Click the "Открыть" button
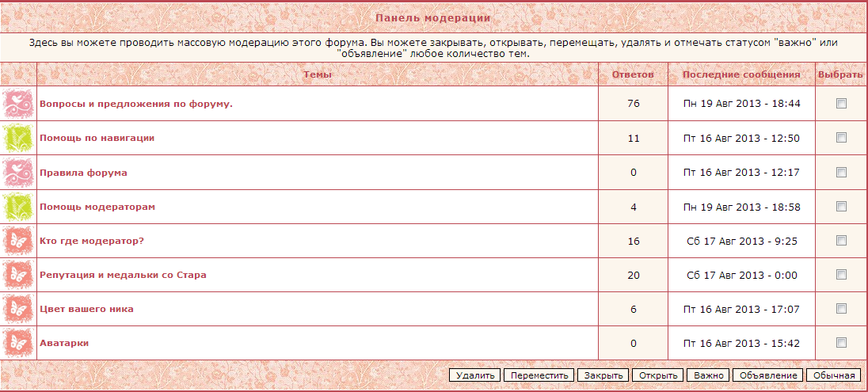 pos(658,375)
